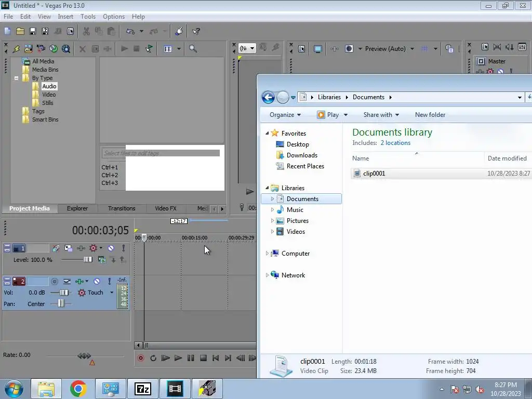Open the Mixing Console icon

coord(522,47)
